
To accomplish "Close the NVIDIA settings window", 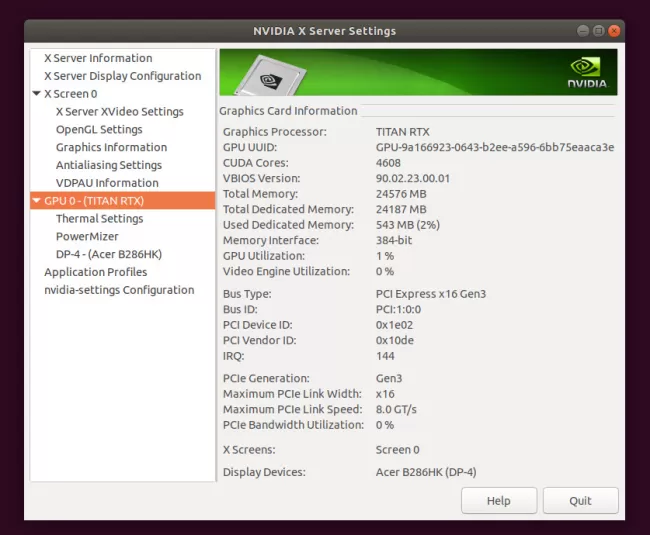I will click(x=614, y=31).
